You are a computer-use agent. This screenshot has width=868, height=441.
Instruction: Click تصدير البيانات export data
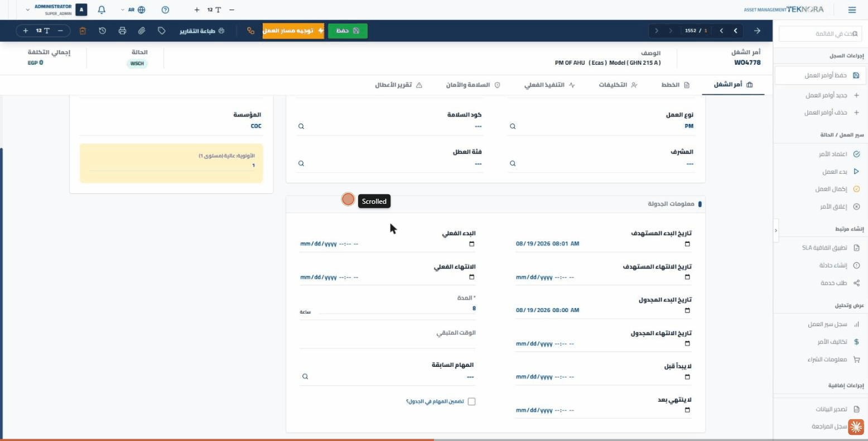click(837, 409)
